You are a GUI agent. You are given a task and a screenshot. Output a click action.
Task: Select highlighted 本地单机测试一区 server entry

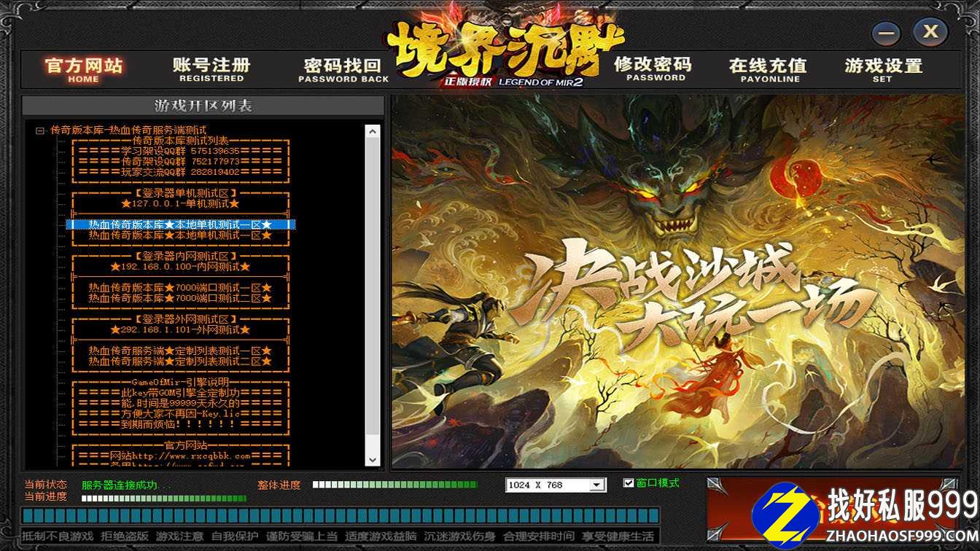point(180,225)
